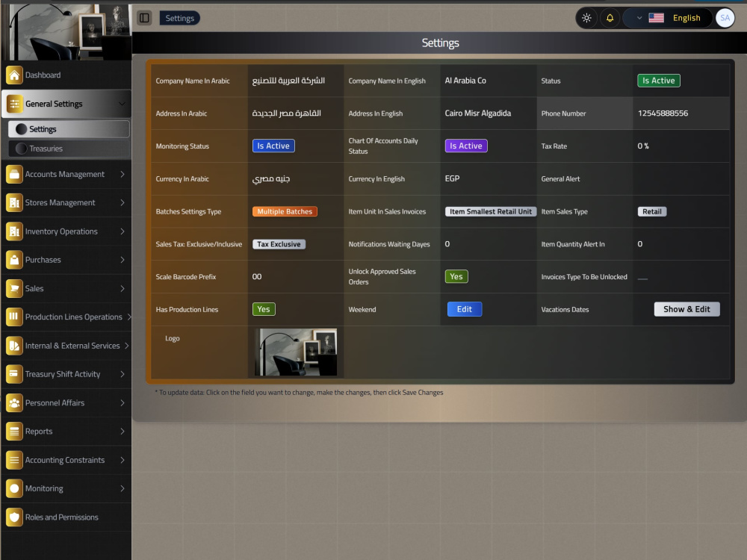Open the language dropdown arrow
Image resolution: width=747 pixels, height=560 pixels.
(x=639, y=18)
